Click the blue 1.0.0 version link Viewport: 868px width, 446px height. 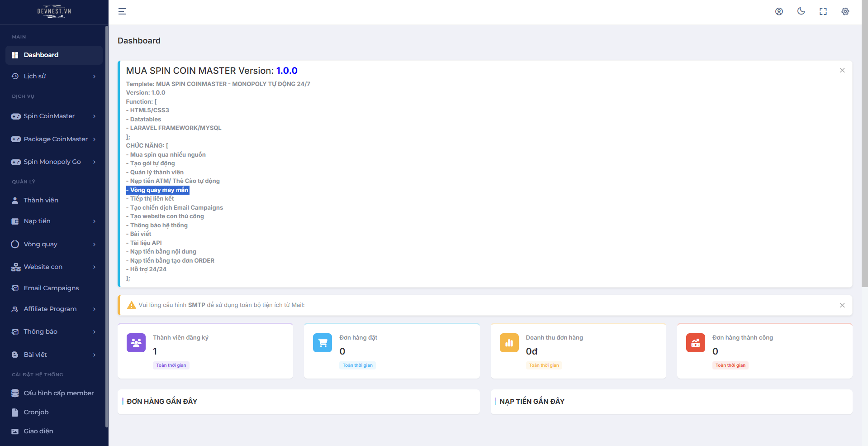[287, 71]
